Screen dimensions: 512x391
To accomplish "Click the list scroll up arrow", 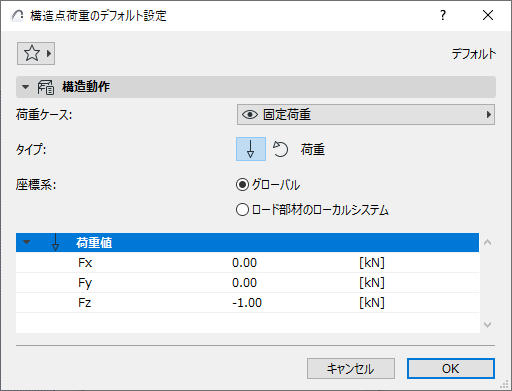I will (487, 242).
